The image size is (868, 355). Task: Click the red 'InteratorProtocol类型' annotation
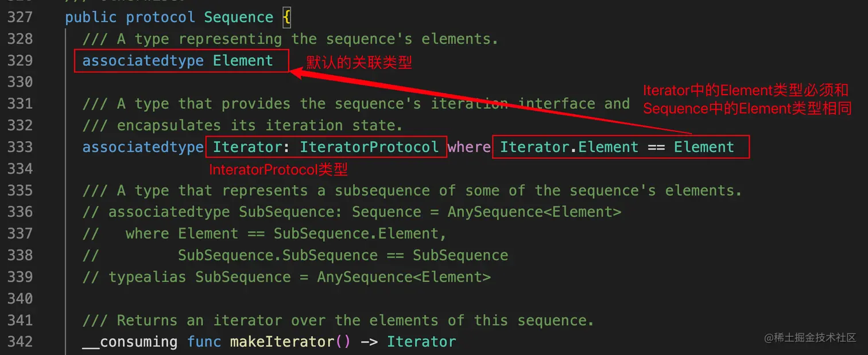[x=278, y=169]
